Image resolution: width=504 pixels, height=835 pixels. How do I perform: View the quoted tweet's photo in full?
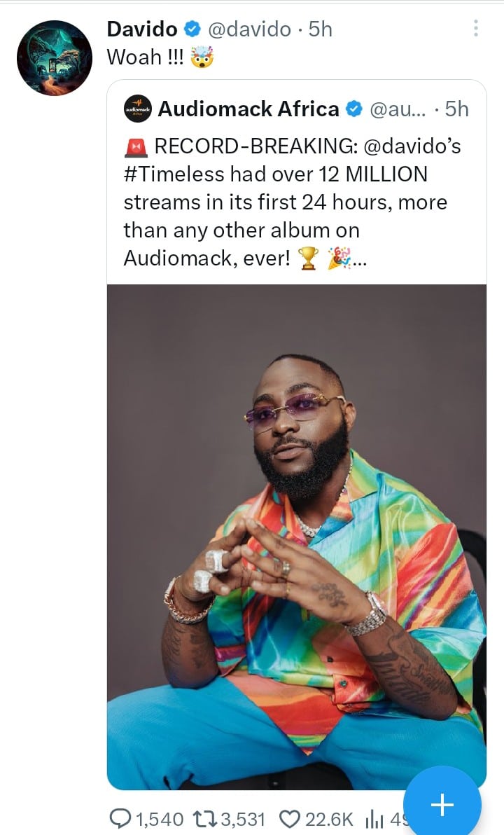[x=296, y=536]
